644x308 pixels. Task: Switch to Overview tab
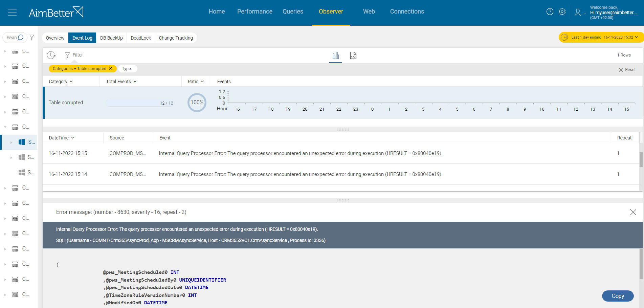[55, 38]
